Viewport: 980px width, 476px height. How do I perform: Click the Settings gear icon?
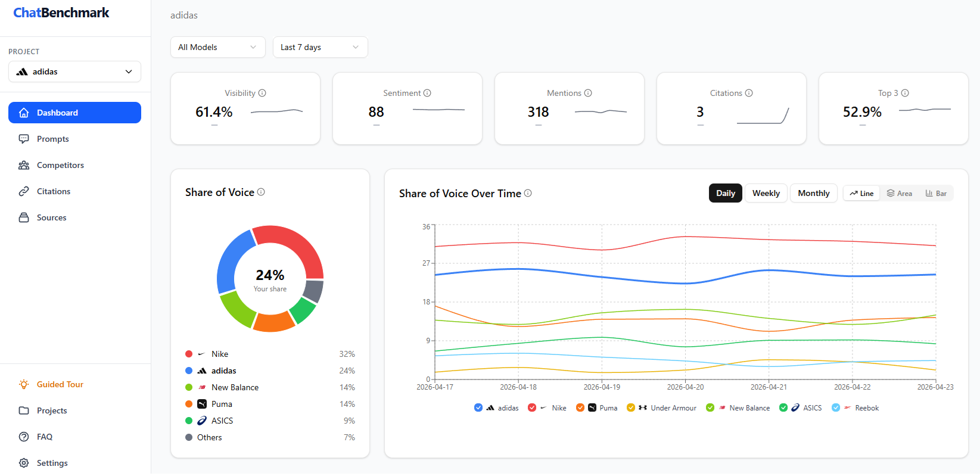click(x=24, y=463)
